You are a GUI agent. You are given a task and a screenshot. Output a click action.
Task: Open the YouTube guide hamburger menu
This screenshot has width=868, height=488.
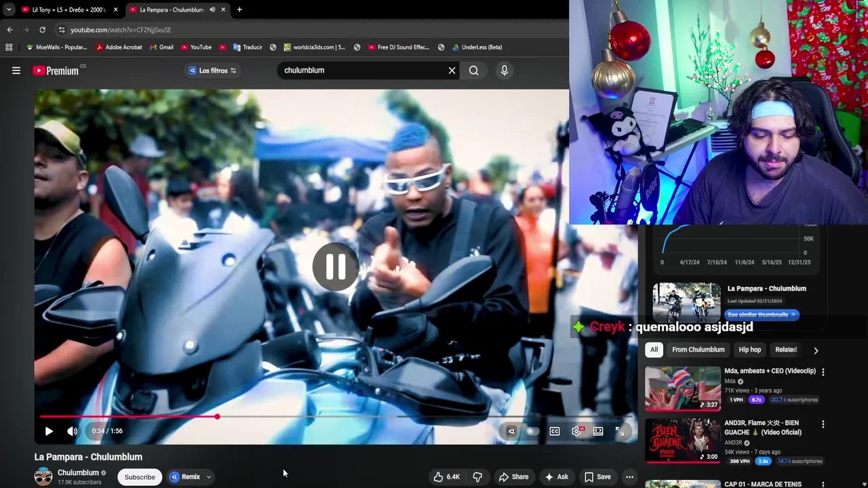tap(16, 70)
